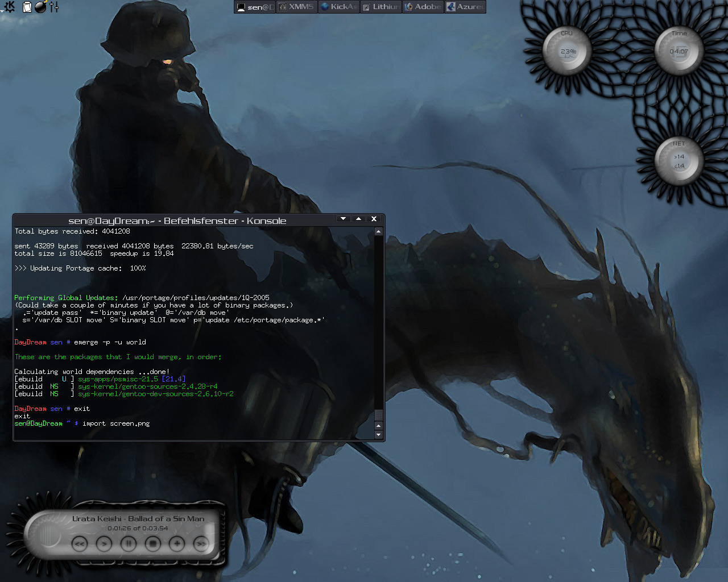Screen dimensions: 728x582
Task: Click lower up-arrow on Konsole scrollbar
Action: [x=379, y=426]
